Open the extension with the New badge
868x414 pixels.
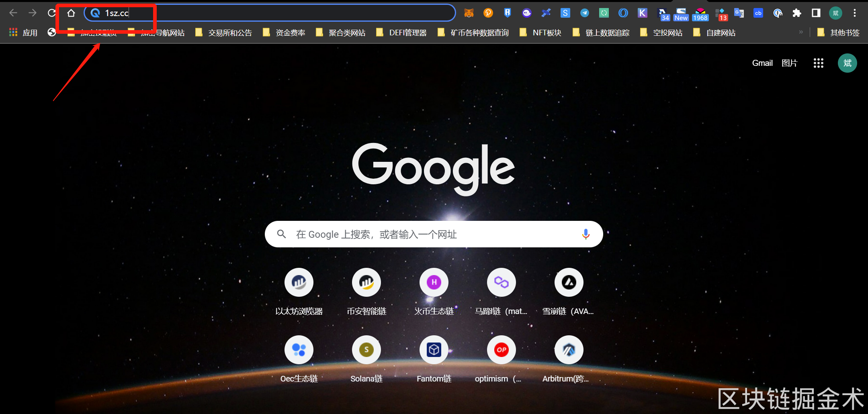coord(681,14)
